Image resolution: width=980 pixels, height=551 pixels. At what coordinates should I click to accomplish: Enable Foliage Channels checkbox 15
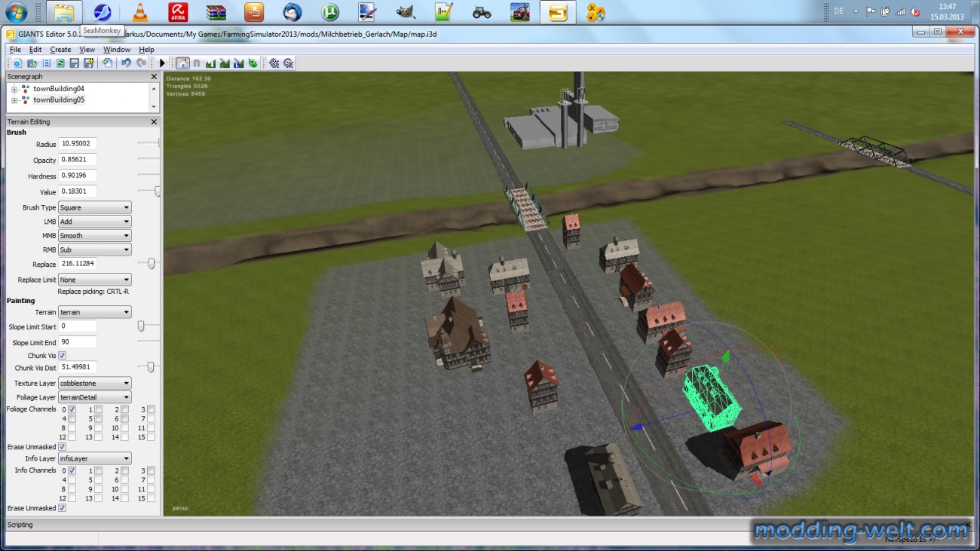tap(152, 437)
